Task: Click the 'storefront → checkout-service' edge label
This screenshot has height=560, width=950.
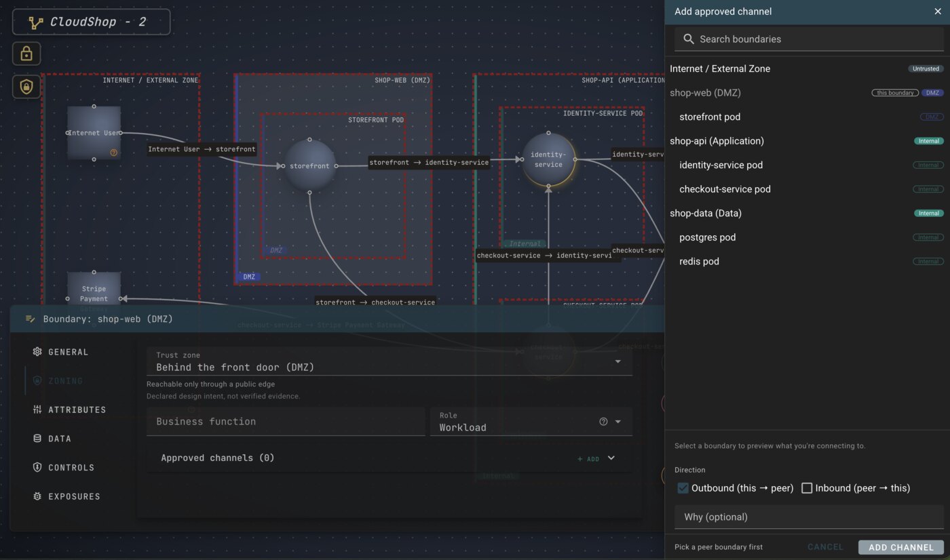Action: pos(375,302)
